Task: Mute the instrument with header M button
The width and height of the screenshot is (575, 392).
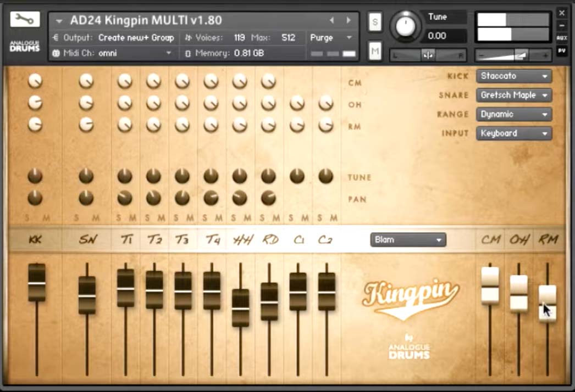Action: click(375, 51)
